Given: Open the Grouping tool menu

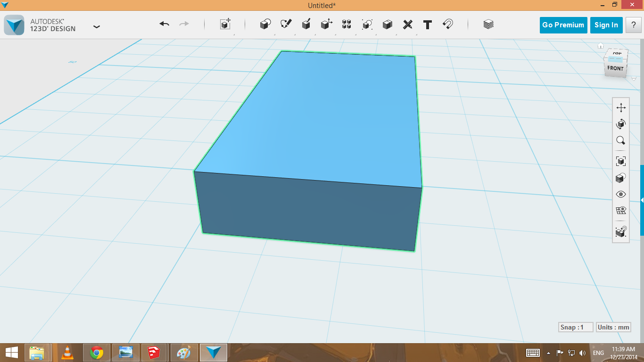Looking at the screenshot, I should (367, 25).
